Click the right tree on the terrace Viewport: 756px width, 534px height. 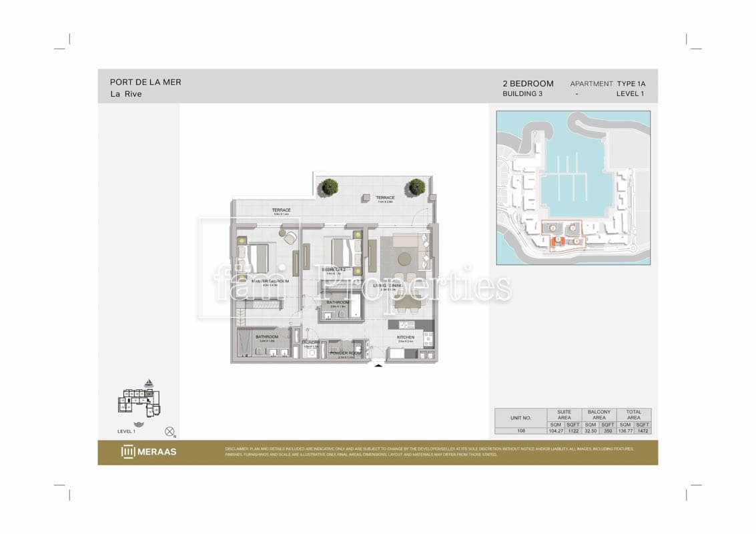pos(416,187)
